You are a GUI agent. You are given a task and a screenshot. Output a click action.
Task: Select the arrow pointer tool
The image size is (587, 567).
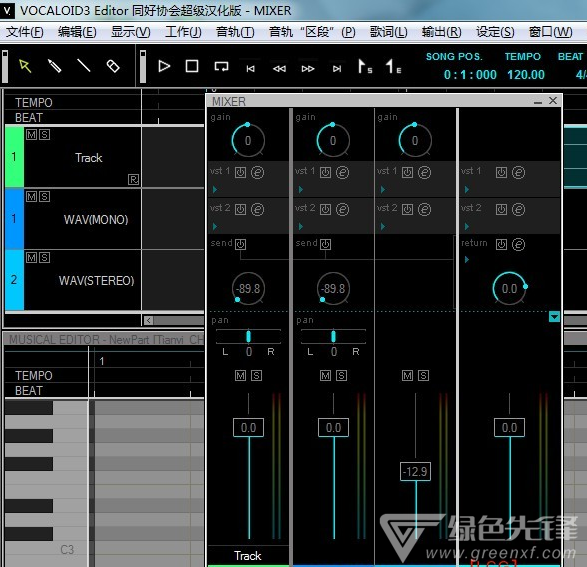pyautogui.click(x=25, y=66)
